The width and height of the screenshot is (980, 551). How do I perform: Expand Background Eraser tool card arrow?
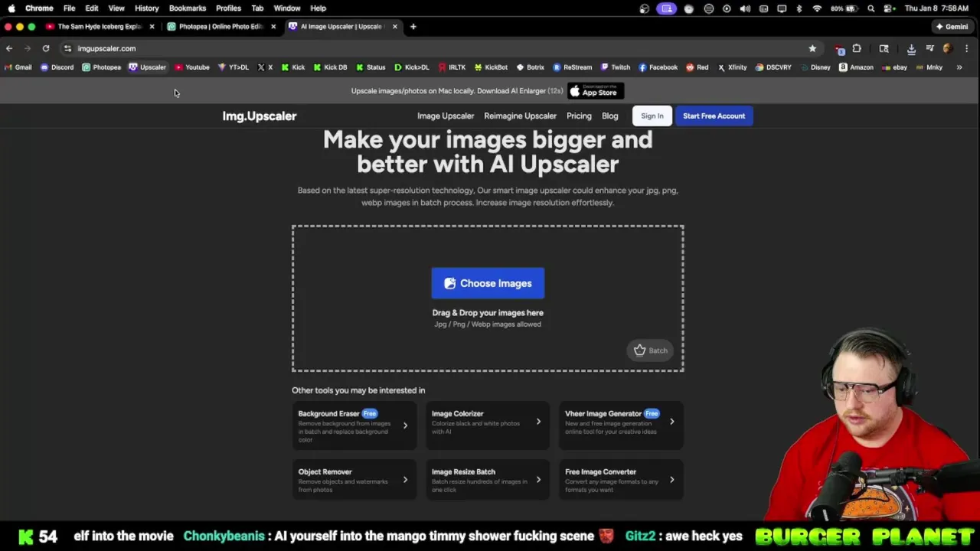point(405,425)
